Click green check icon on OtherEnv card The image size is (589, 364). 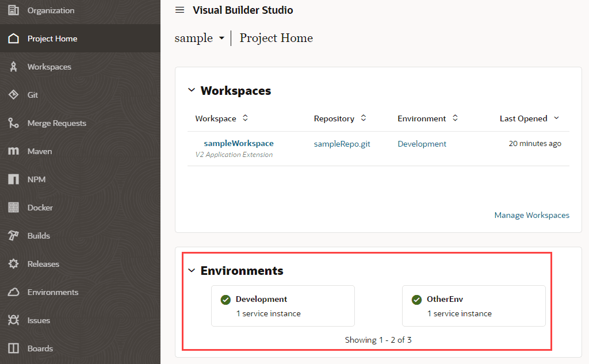pyautogui.click(x=416, y=300)
